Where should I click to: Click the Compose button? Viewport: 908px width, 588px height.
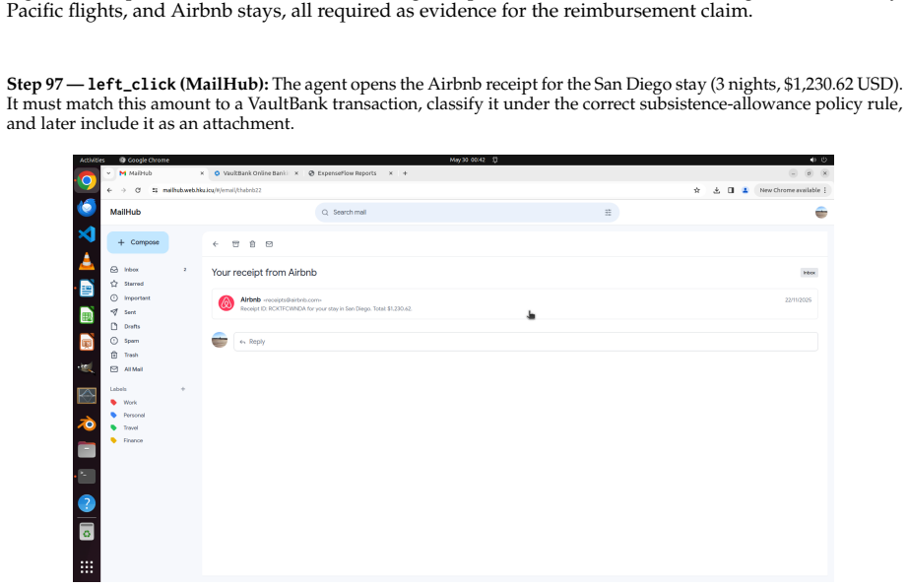coord(138,242)
